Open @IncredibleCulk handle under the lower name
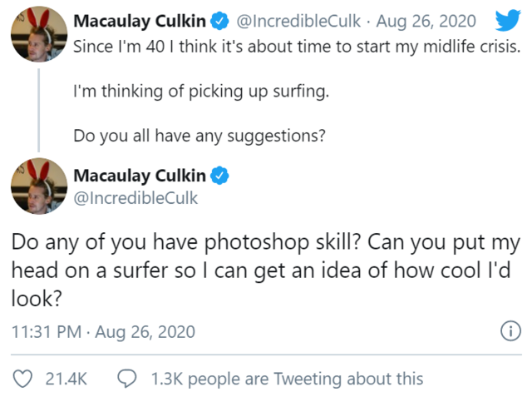532x397 pixels. point(135,199)
